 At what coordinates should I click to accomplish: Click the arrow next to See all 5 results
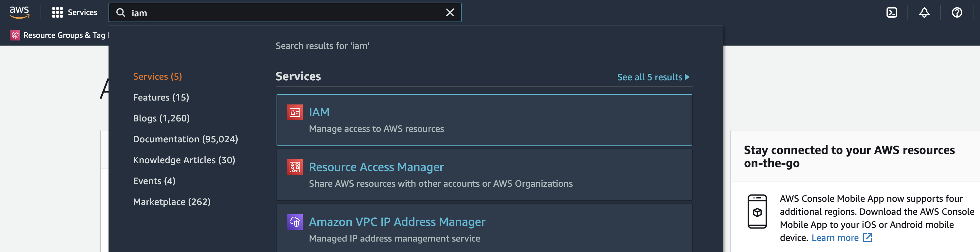[687, 77]
